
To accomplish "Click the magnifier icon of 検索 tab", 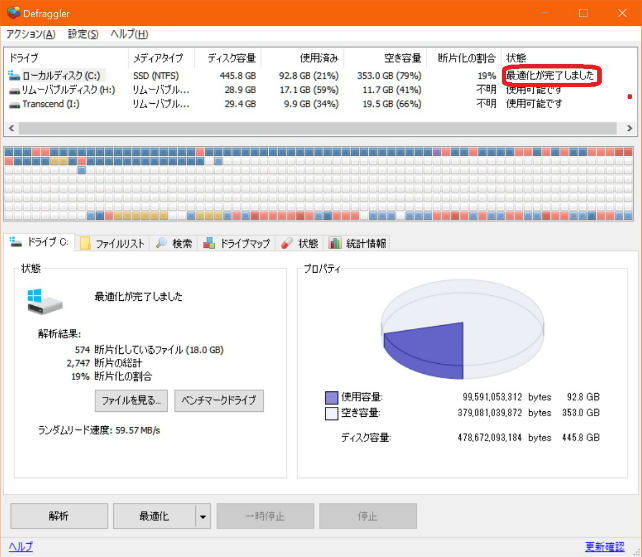I will coord(161,243).
